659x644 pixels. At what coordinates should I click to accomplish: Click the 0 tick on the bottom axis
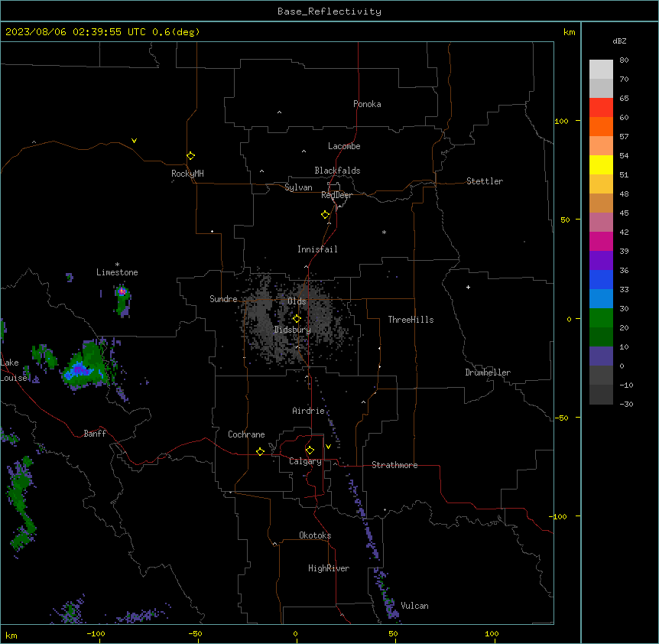point(295,633)
